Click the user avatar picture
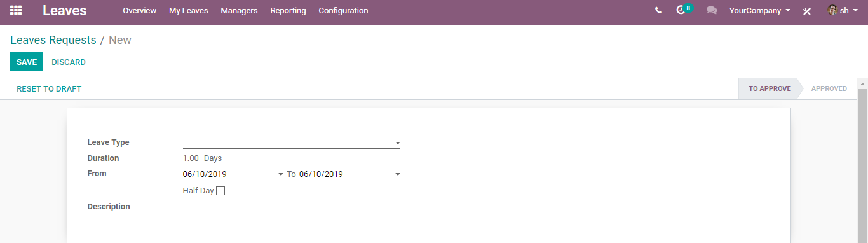This screenshot has width=868, height=243. (x=832, y=10)
